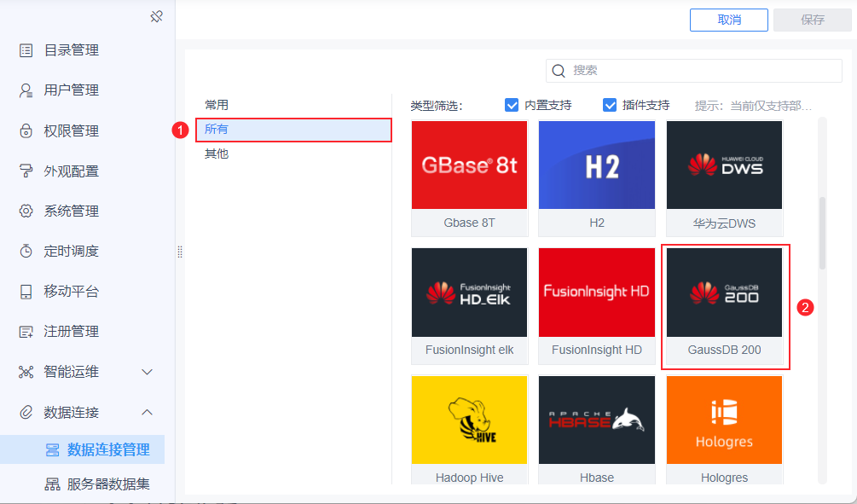Click the 提示: 当前仅支持部… hint text
This screenshot has height=504, width=857.
tap(753, 106)
